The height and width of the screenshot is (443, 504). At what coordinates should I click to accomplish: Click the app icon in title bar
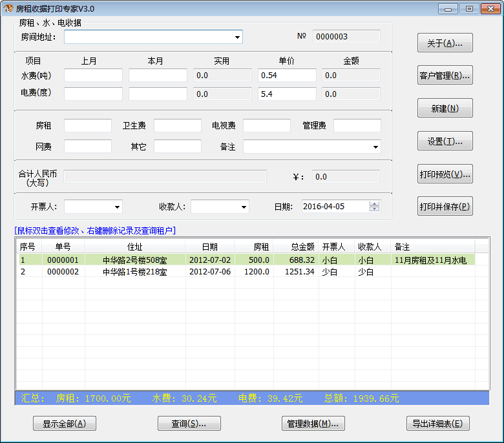coord(8,8)
